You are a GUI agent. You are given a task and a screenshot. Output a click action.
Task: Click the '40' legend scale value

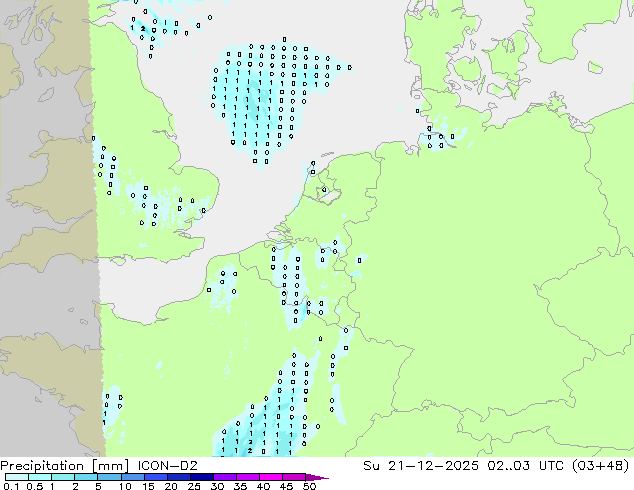point(263,486)
